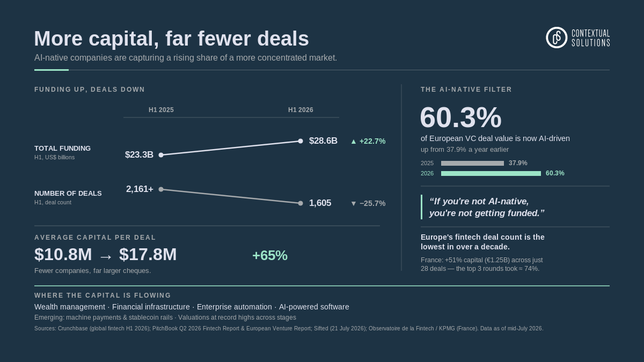Image resolution: width=644 pixels, height=362 pixels.
Task: Click the 'Where the capital is flowing' heading
Action: [103, 295]
